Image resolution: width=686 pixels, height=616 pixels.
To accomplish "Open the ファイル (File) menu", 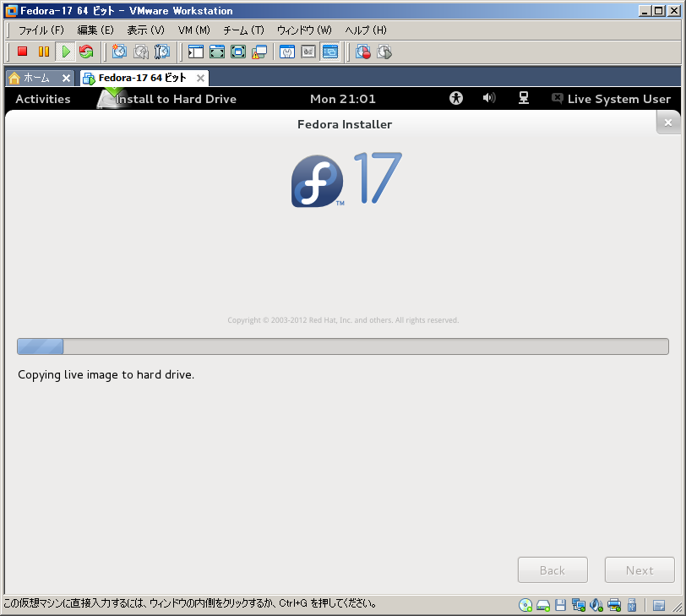I will click(x=41, y=30).
